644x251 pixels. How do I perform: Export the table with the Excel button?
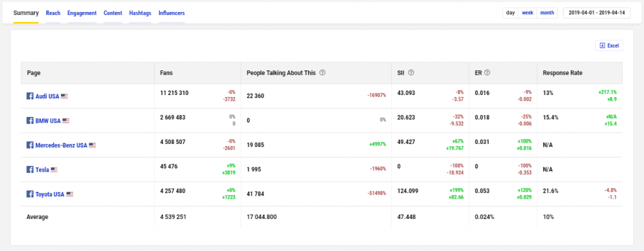click(x=609, y=45)
